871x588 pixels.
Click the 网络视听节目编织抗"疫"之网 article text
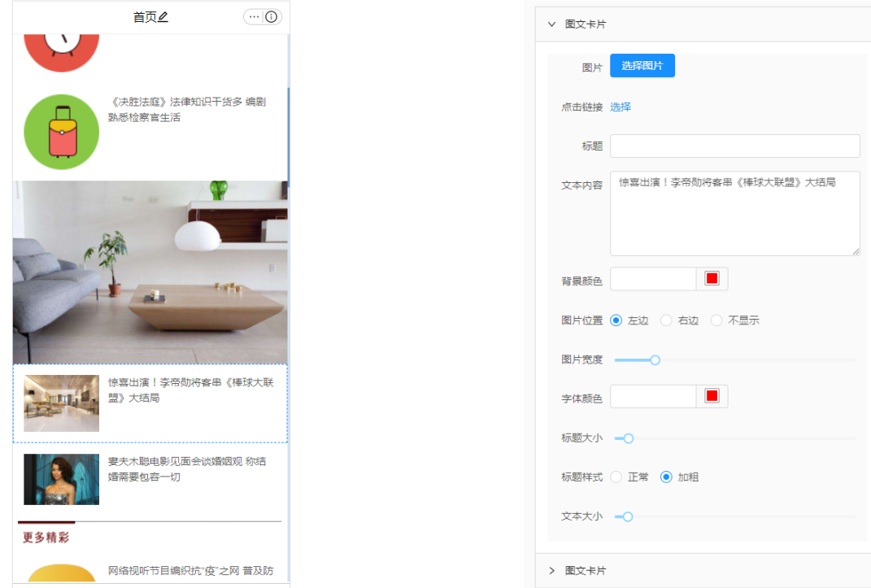(190, 570)
